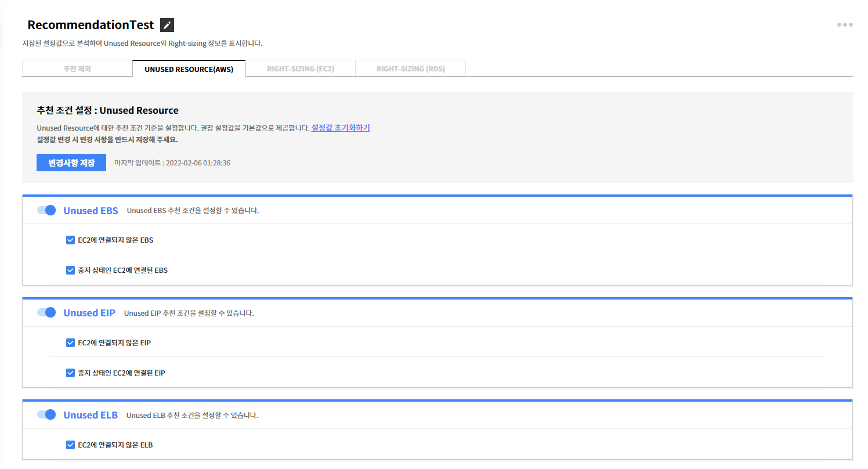868x469 pixels.
Task: Open the RIGHT-SIZING (EC2) tab
Action: (x=301, y=68)
